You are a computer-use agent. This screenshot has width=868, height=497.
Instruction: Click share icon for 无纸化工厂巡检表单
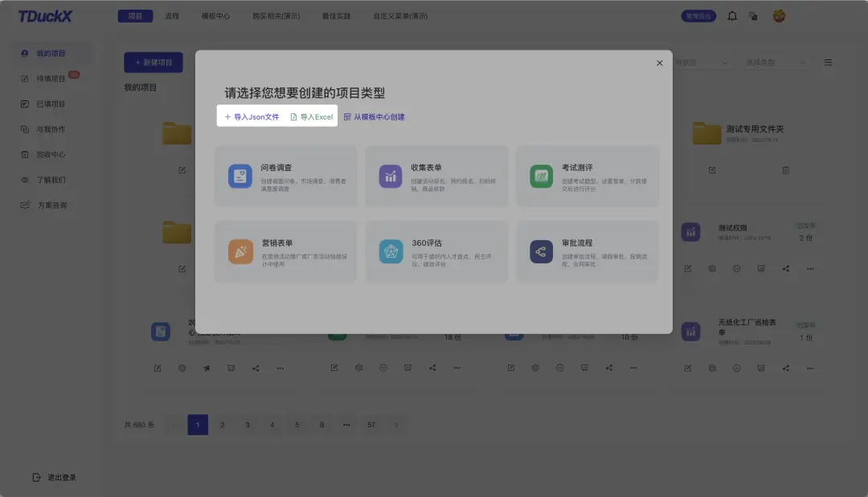[x=785, y=369]
